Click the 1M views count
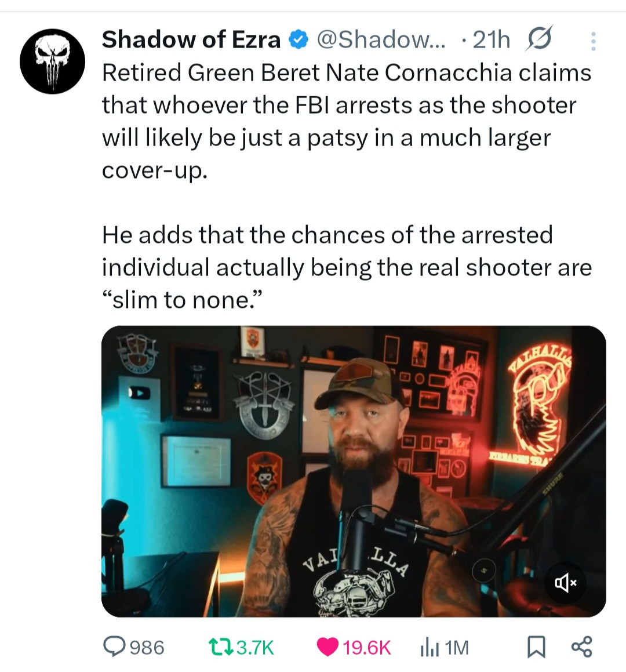 456,647
